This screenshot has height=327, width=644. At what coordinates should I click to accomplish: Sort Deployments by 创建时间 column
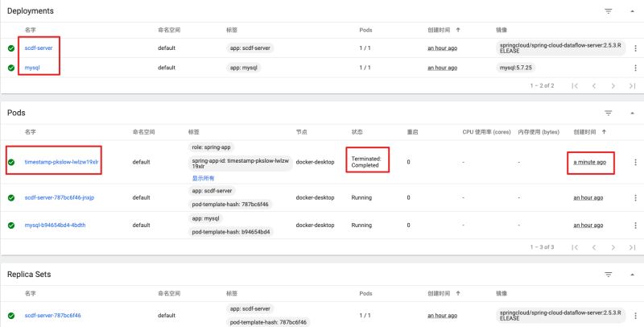click(444, 30)
